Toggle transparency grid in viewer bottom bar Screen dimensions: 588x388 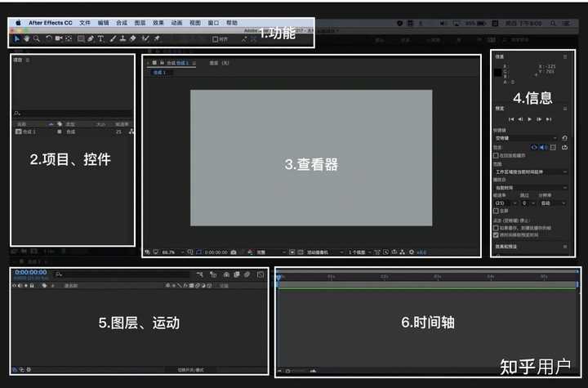(x=301, y=252)
